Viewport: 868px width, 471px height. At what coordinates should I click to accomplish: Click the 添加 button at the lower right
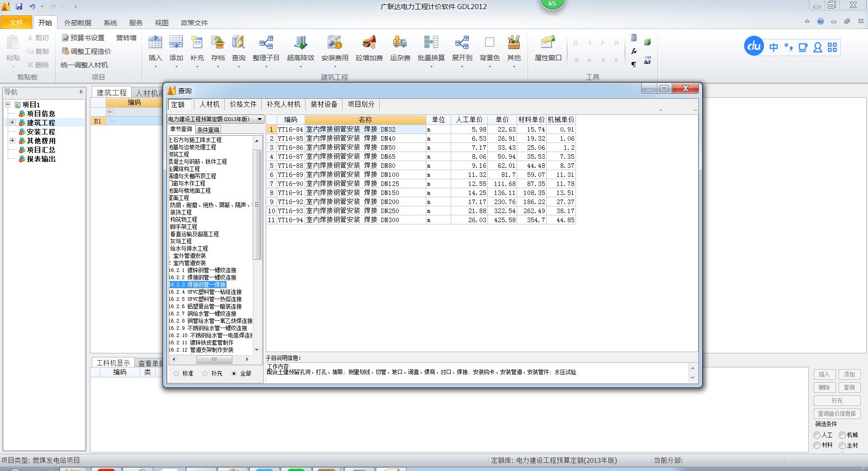pyautogui.click(x=849, y=374)
